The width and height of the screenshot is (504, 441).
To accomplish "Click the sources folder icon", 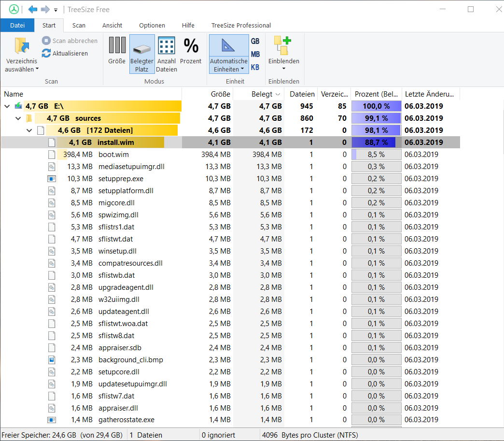I will click(29, 118).
